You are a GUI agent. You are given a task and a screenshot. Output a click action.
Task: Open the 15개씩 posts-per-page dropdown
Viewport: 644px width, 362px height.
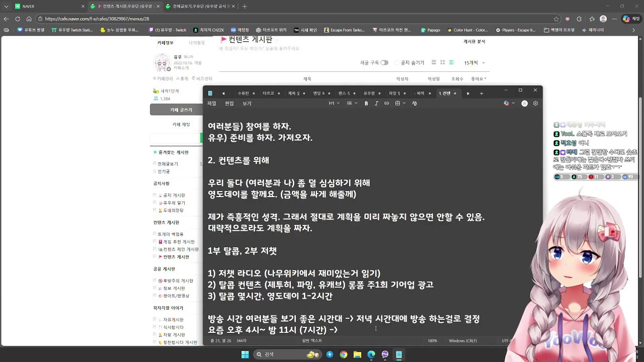[x=474, y=63]
